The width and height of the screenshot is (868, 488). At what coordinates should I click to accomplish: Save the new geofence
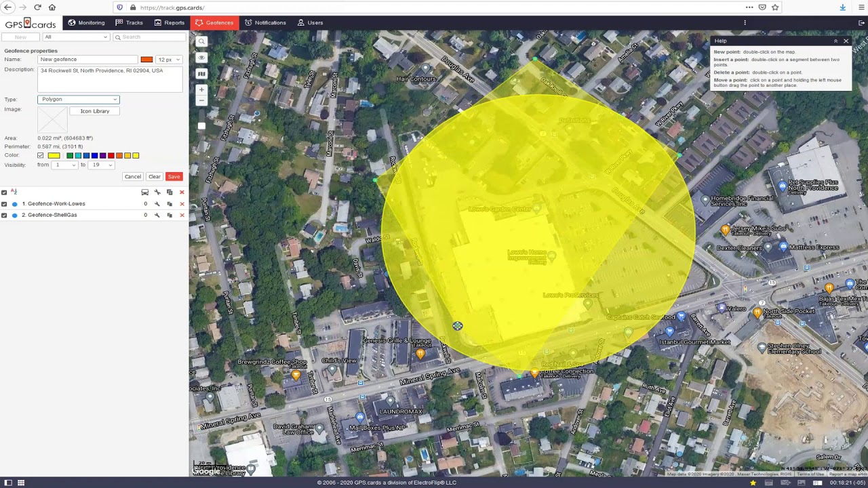pos(174,177)
